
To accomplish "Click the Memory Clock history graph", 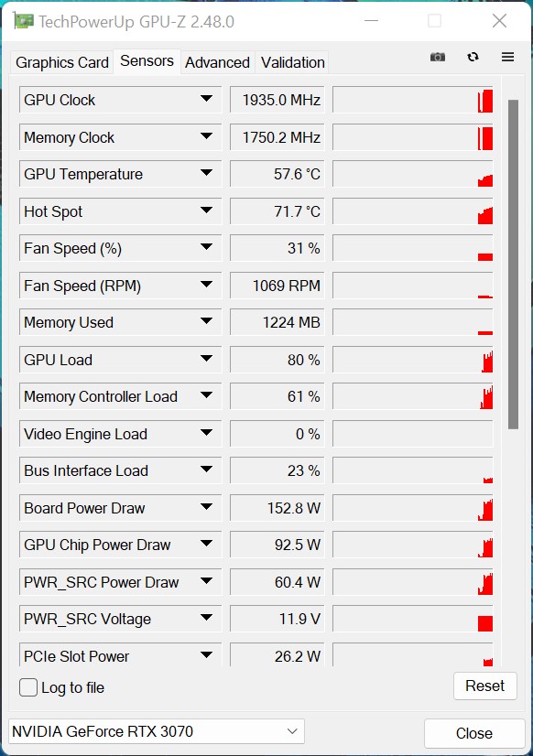I will 413,137.
